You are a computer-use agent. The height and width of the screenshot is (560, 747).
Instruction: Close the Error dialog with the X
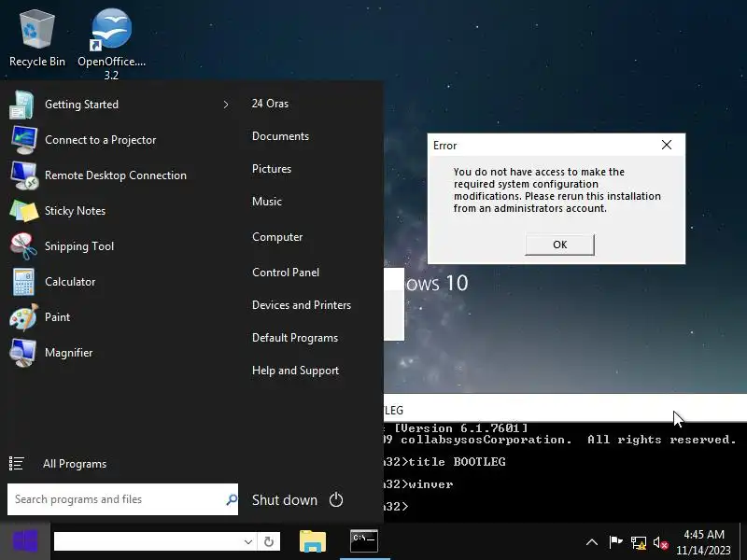(x=667, y=145)
